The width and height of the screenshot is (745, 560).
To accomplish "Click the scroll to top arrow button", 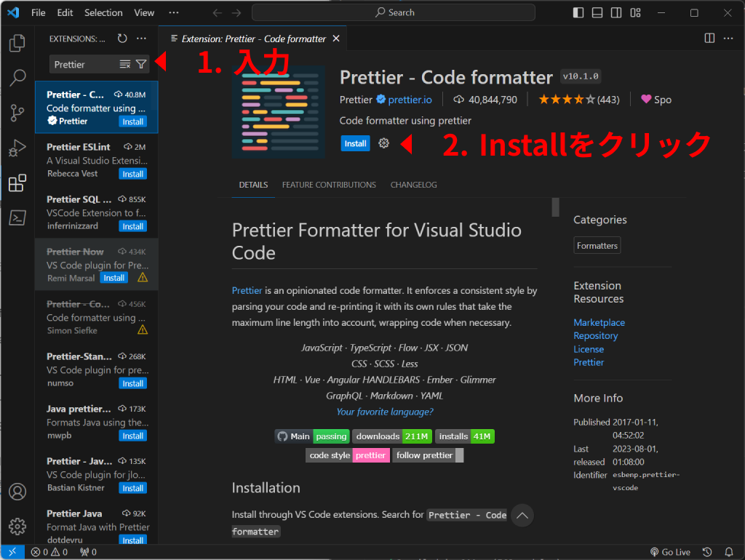I will [522, 516].
